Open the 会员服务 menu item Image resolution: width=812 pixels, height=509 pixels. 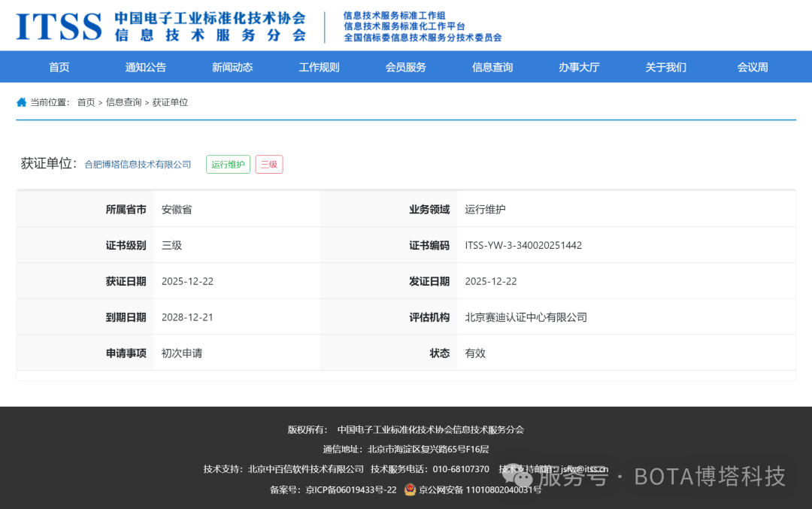405,68
